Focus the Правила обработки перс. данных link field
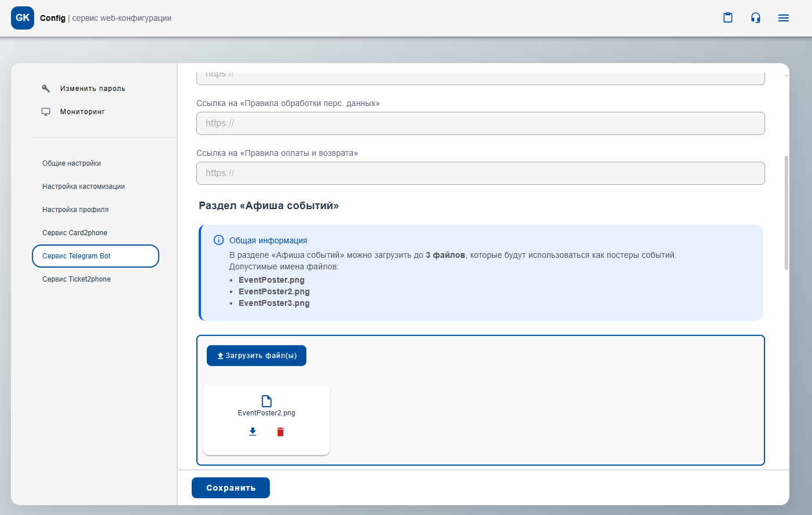Viewport: 812px width, 515px height. click(x=481, y=123)
